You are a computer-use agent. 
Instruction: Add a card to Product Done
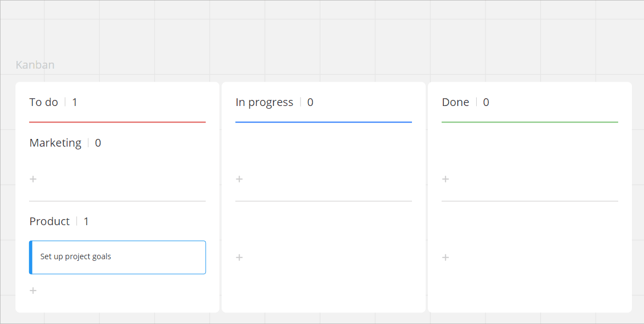coord(445,258)
